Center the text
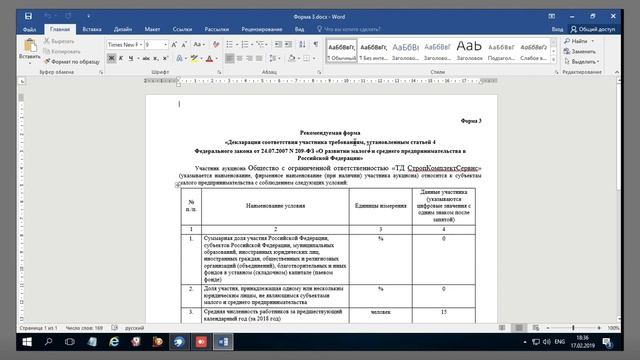The width and height of the screenshot is (640, 360). (240, 59)
